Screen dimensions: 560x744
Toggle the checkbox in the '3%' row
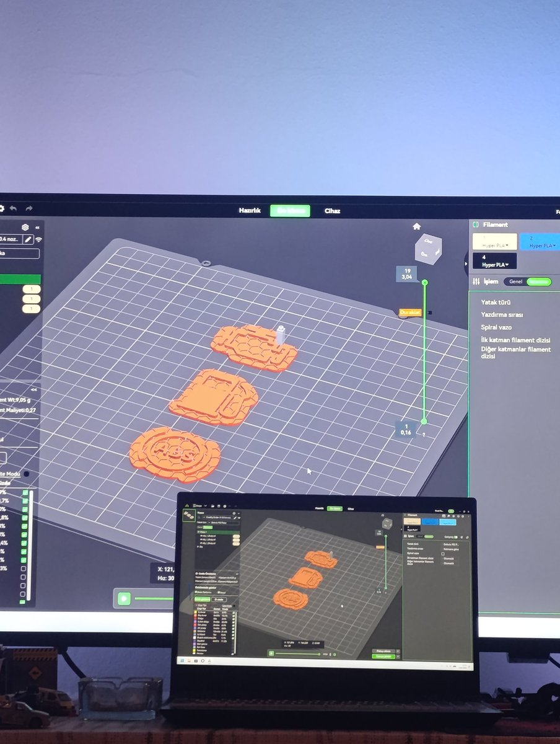coord(24,569)
